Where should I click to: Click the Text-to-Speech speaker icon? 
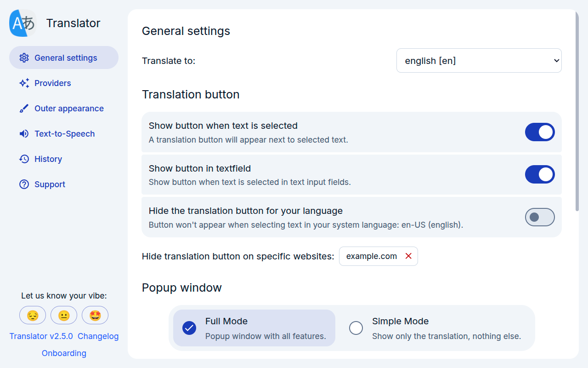click(24, 134)
